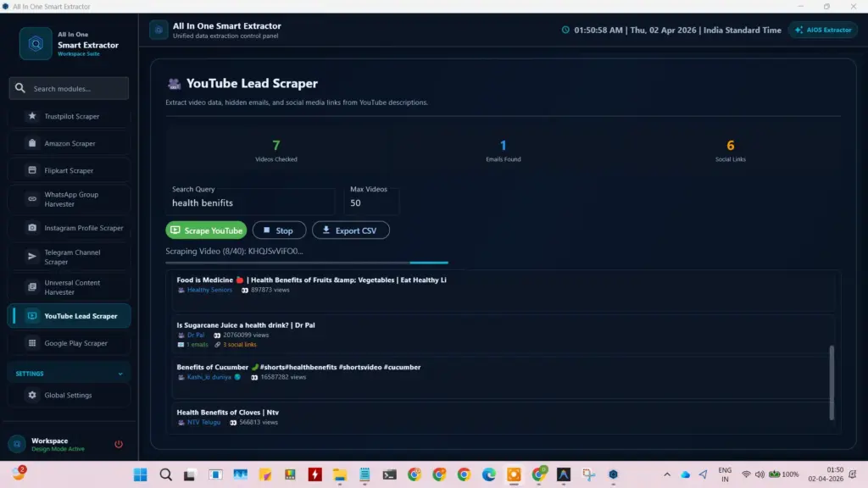Export results with Export CSV
The image size is (868, 488).
tap(350, 230)
